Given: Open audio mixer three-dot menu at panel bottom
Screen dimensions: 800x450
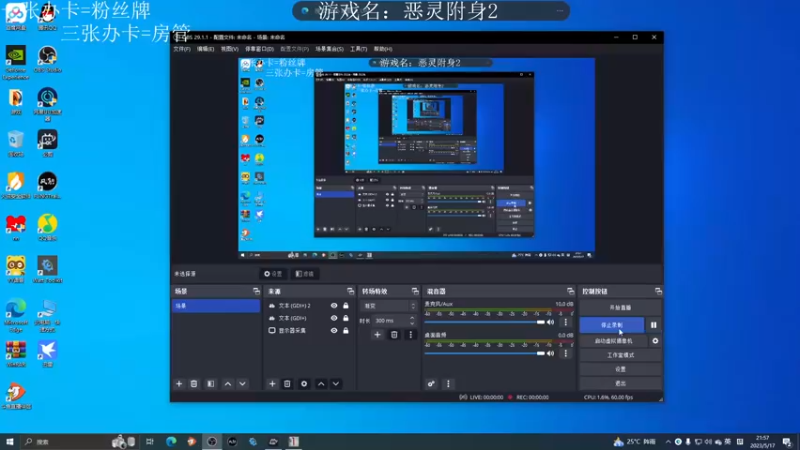Looking at the screenshot, I should (x=448, y=384).
